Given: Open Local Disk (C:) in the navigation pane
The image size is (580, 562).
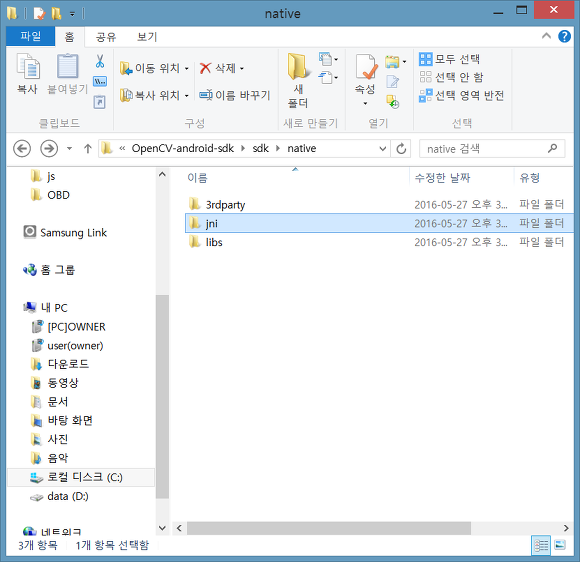Looking at the screenshot, I should (x=81, y=477).
